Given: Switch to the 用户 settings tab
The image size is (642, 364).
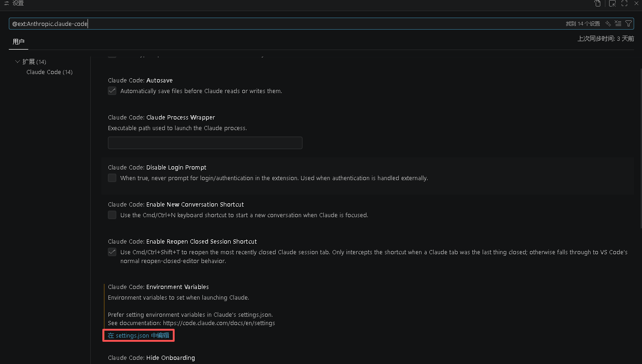Looking at the screenshot, I should (x=19, y=42).
